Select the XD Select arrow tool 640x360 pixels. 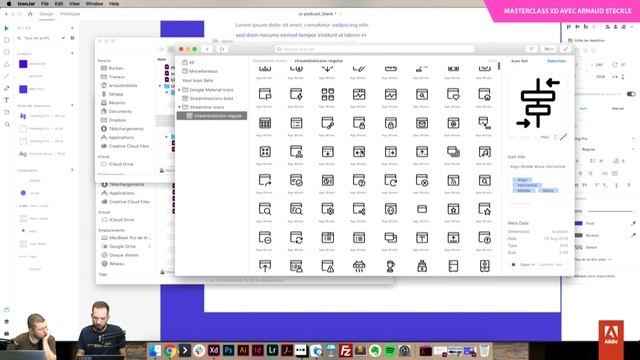point(6,28)
